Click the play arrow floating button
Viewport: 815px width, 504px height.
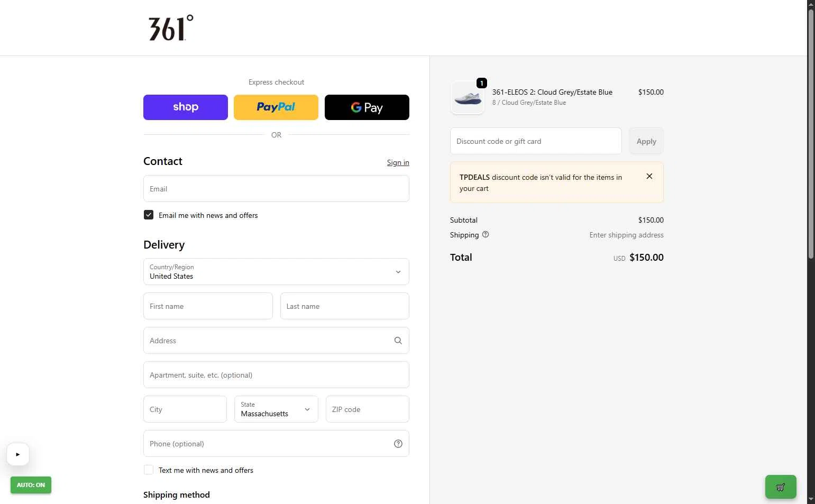click(18, 454)
